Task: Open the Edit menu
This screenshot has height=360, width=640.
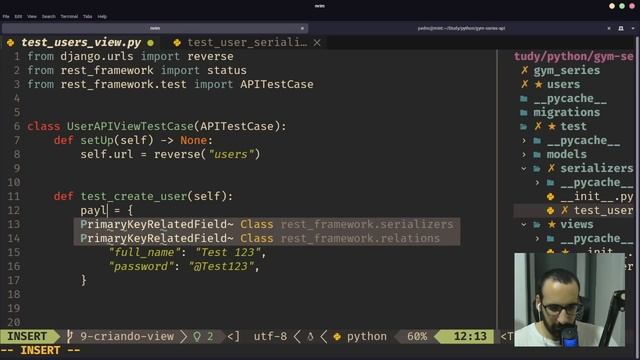Action: [x=18, y=17]
